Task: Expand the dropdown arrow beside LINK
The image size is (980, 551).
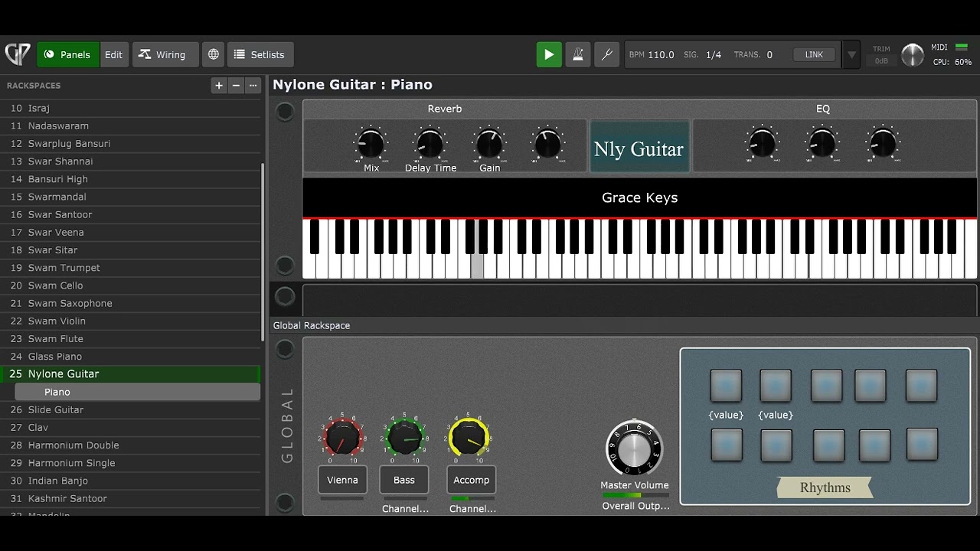Action: (851, 55)
